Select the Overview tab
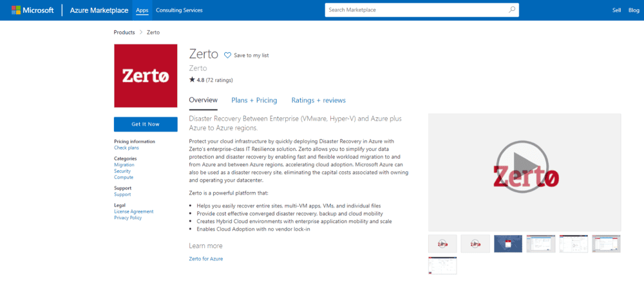This screenshot has height=301, width=644. (203, 101)
